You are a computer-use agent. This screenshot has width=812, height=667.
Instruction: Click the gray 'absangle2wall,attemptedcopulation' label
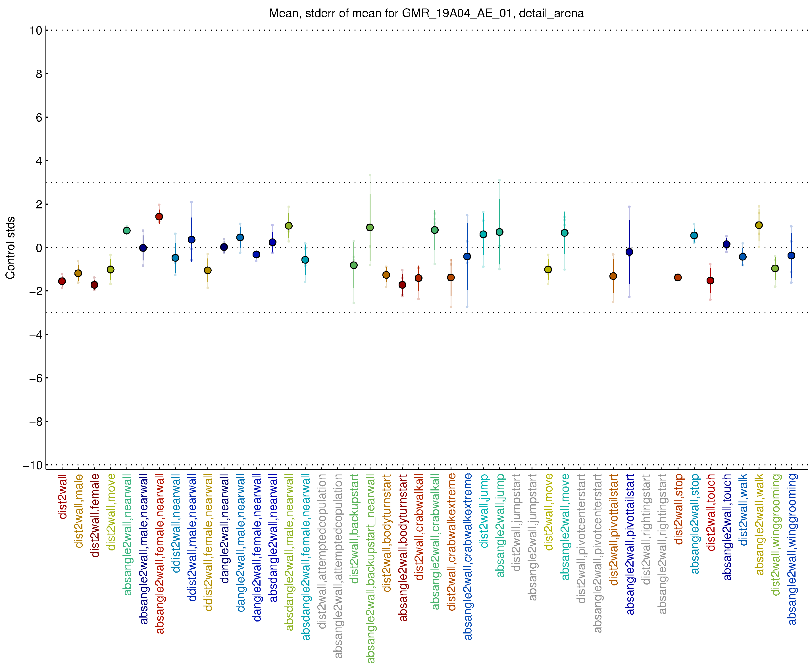[338, 566]
